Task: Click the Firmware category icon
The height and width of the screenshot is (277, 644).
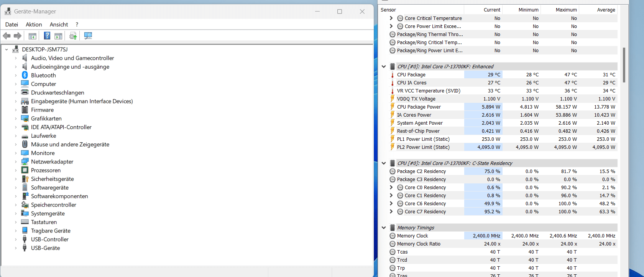Action: 25,110
